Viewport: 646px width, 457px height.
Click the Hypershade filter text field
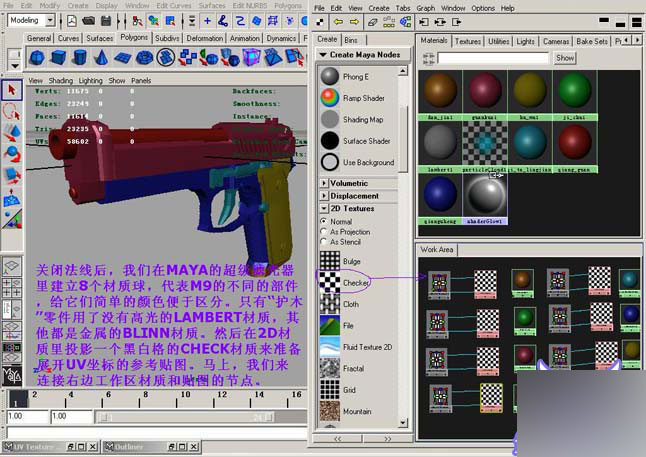(x=493, y=58)
